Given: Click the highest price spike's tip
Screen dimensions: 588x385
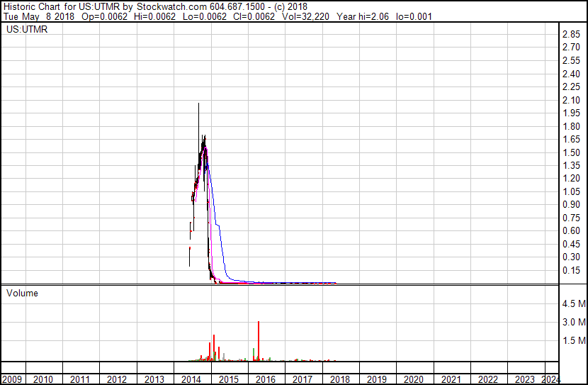Looking at the screenshot, I should 198,104.
